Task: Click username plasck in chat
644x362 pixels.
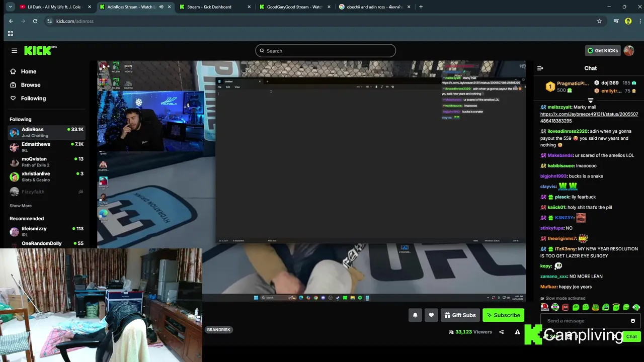Action: (562, 197)
